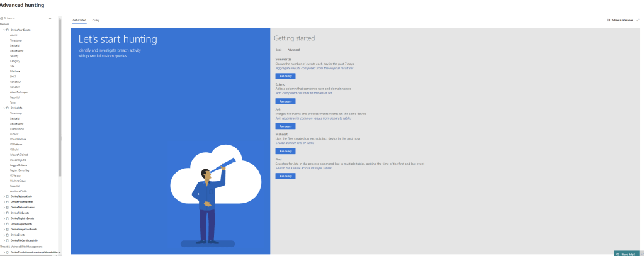Switch to the Query tab
The width and height of the screenshot is (644, 256).
pos(96,20)
